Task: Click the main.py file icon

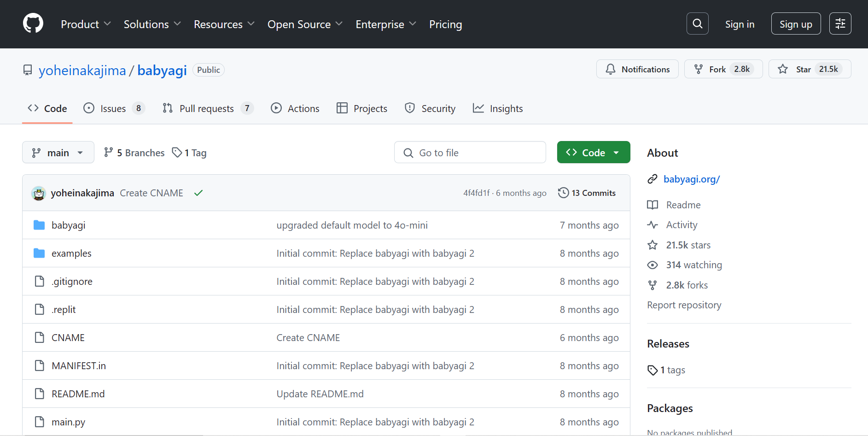Action: click(x=40, y=422)
